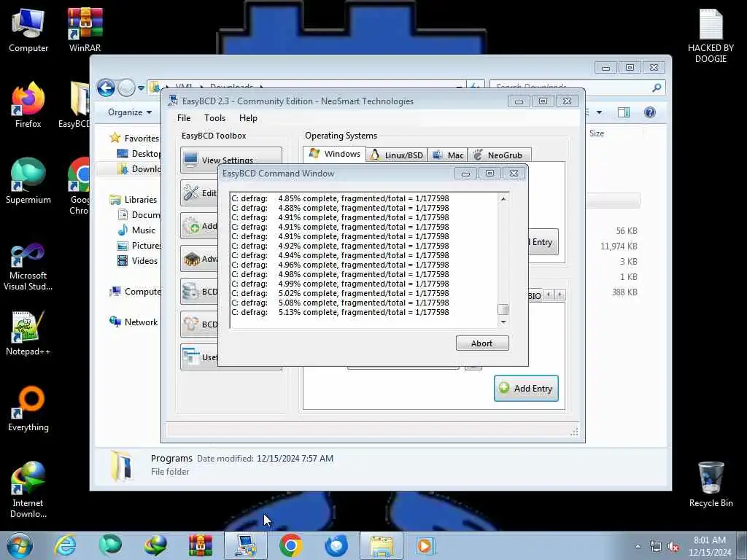Launch Internet Explorer from the taskbar
Screen dimensions: 747x560
[x=65, y=545]
